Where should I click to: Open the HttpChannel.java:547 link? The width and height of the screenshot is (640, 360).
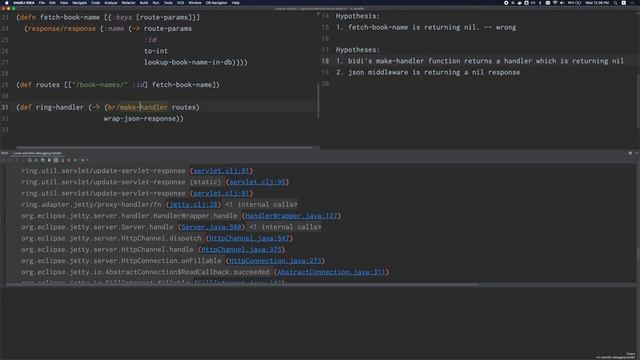[x=249, y=238]
